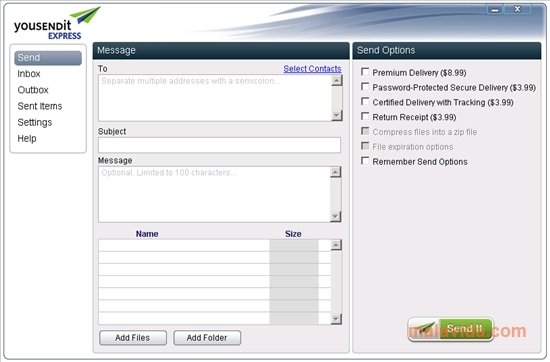Screen dimensions: 550x362
Task: Check Remember Send Options
Action: [365, 161]
